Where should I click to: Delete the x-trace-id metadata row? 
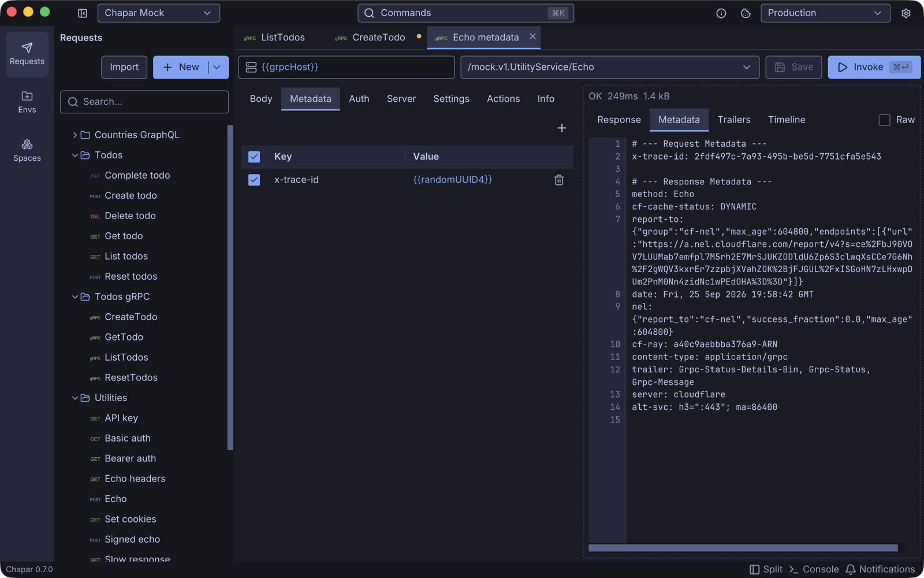coord(559,180)
